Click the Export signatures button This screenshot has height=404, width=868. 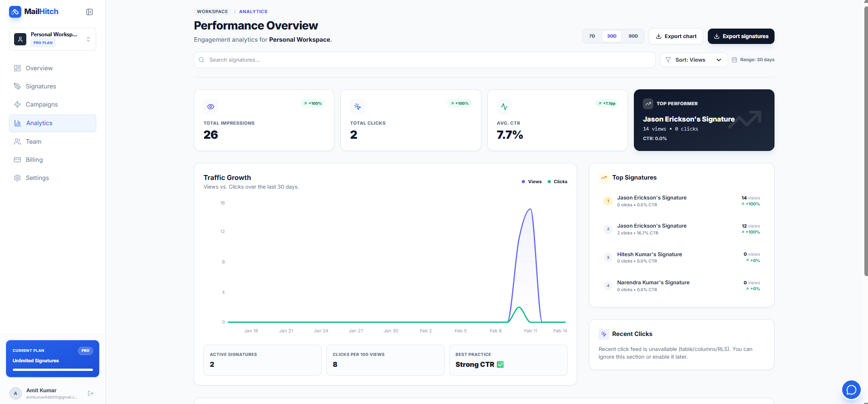coord(740,36)
